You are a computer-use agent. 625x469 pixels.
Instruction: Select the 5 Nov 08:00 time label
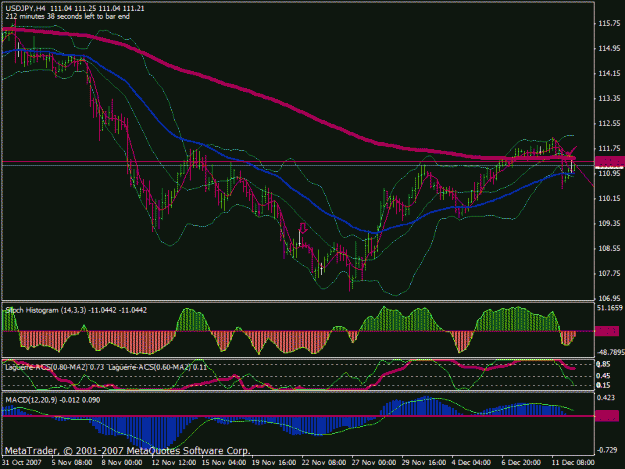pyautogui.click(x=72, y=463)
